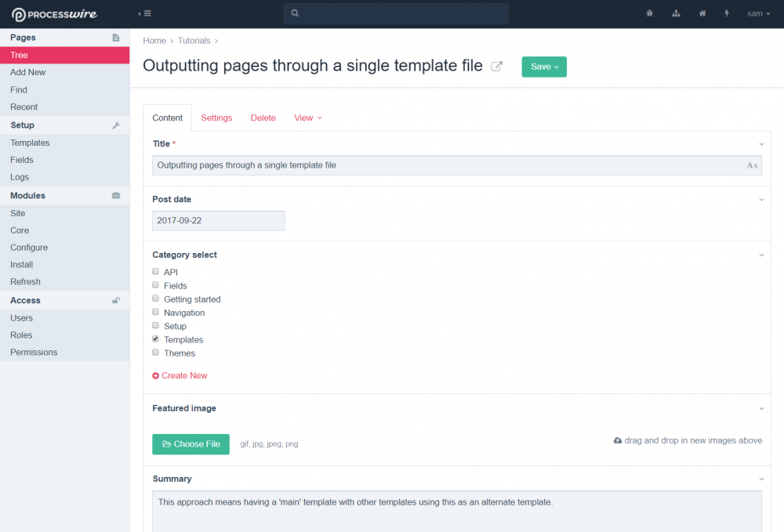Toggle the sidebar navigation hamburger icon

tap(145, 13)
